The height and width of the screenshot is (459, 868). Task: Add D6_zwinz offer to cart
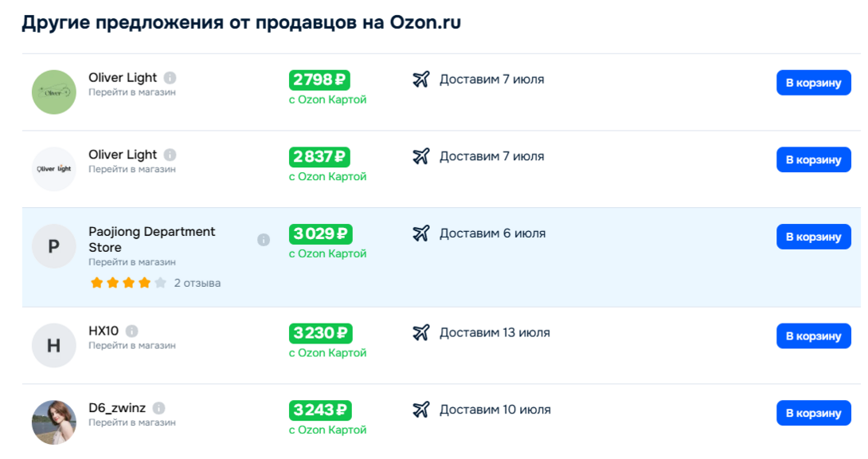pos(813,413)
